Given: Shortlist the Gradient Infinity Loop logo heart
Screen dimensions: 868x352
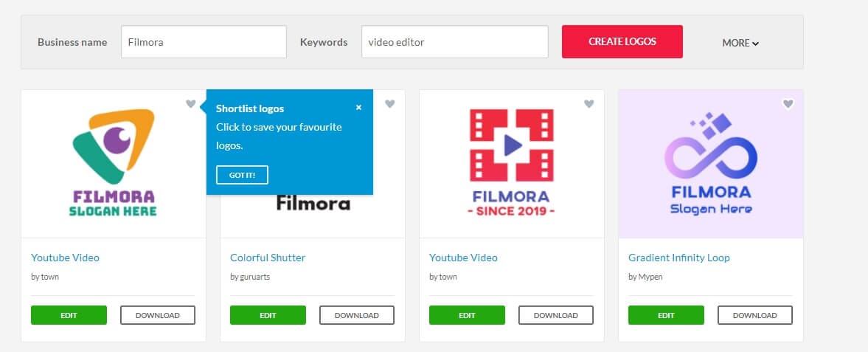Looking at the screenshot, I should tap(788, 103).
